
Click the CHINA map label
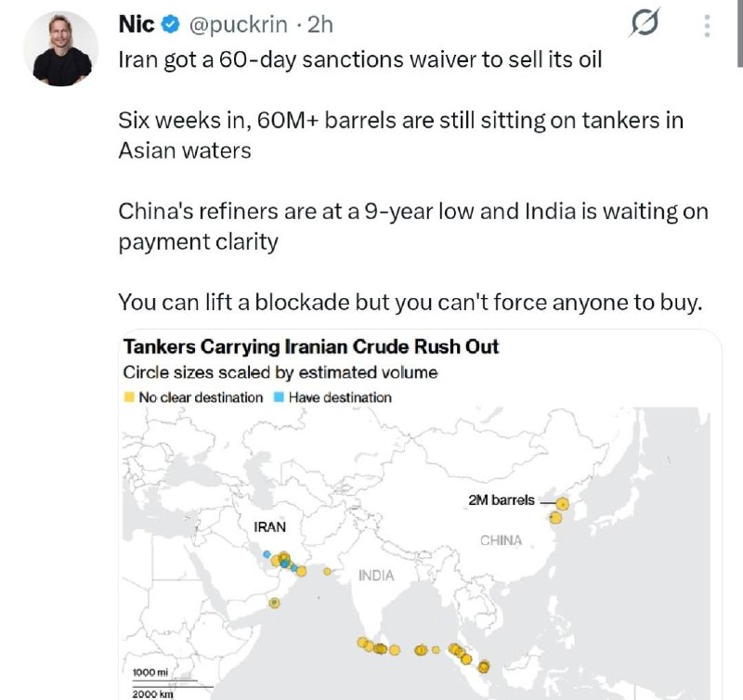click(501, 540)
